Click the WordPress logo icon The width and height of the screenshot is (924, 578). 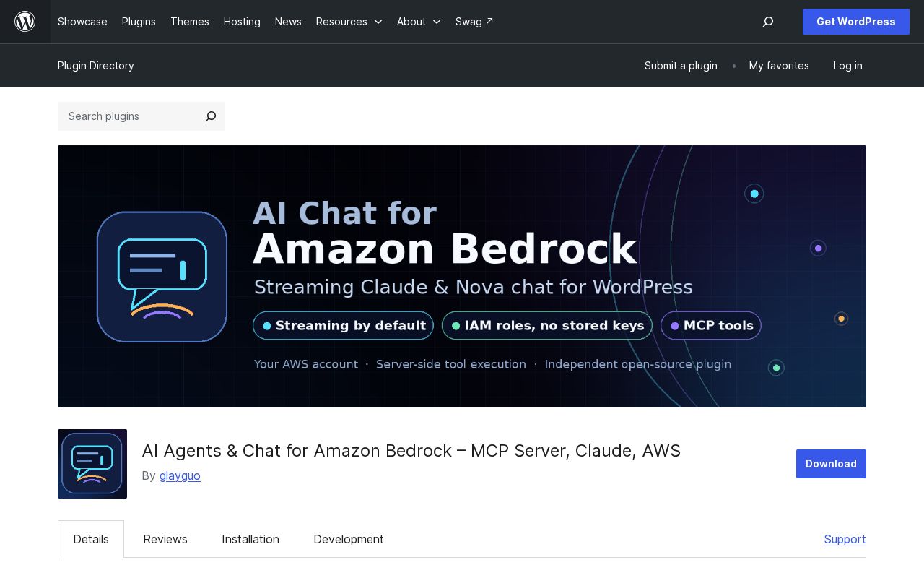coord(25,22)
